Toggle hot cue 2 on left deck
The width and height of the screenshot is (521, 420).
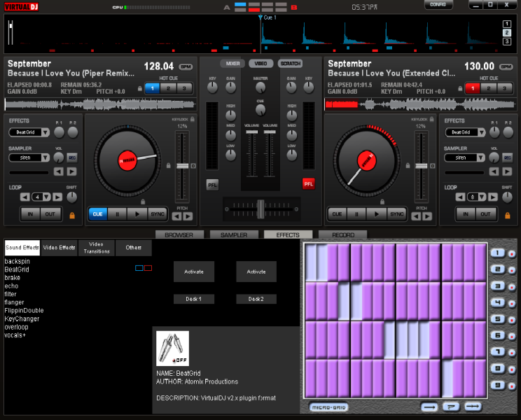click(x=167, y=88)
